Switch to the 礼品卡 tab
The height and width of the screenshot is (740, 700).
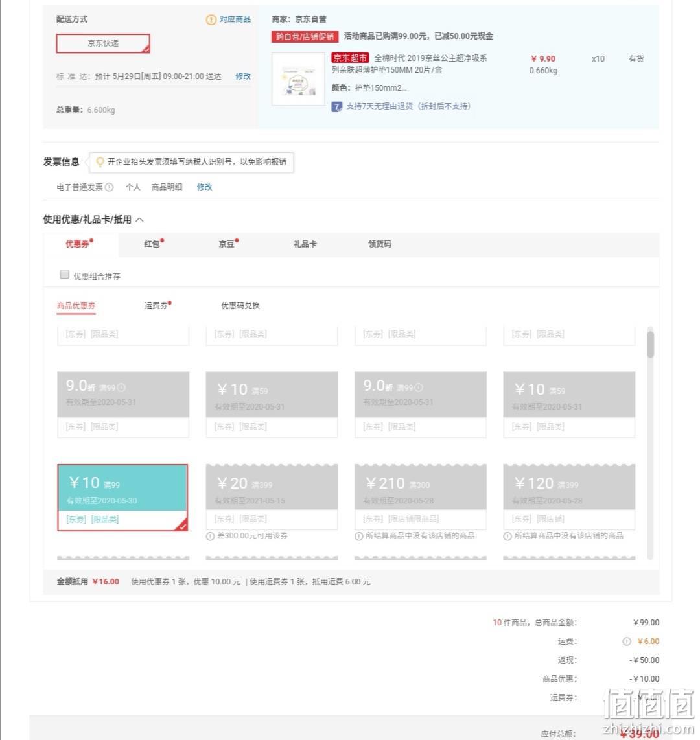click(305, 244)
